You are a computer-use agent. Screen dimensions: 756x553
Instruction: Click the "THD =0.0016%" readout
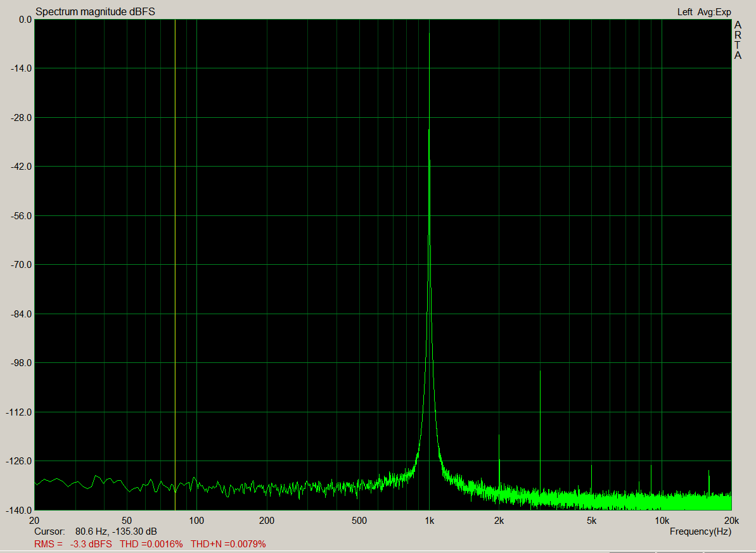(x=151, y=544)
